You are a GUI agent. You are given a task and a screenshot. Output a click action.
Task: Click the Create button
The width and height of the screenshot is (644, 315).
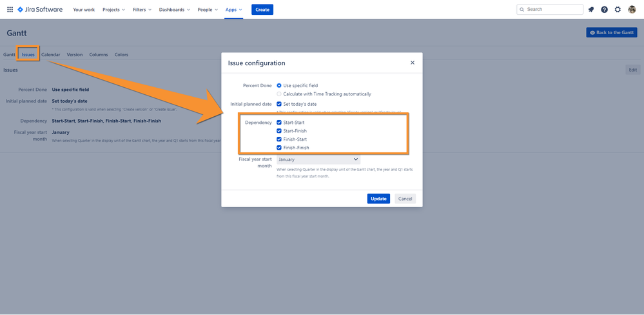tap(262, 10)
